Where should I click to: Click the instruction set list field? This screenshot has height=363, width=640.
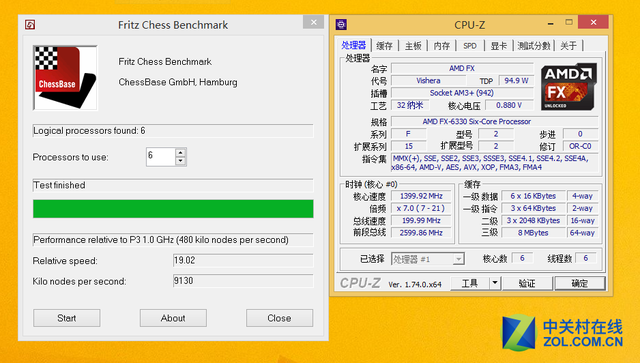pyautogui.click(x=495, y=163)
